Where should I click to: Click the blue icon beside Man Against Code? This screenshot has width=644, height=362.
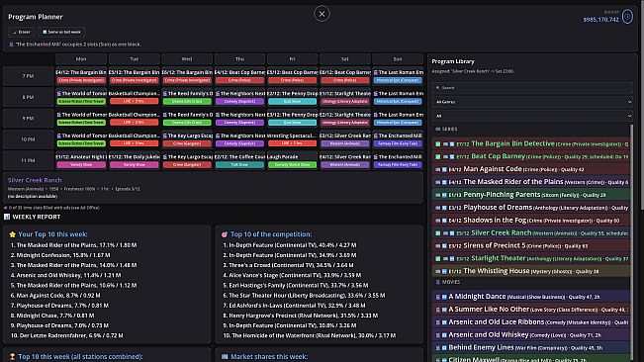pos(444,169)
